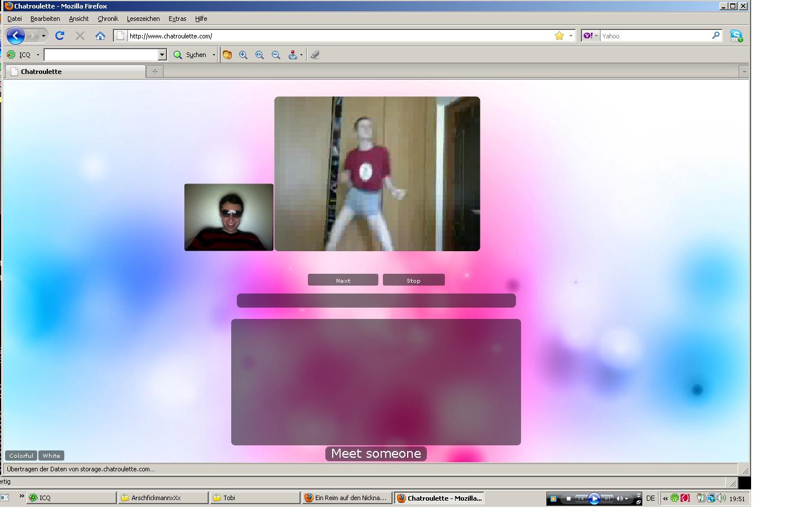812x508 pixels.
Task: Click the forward navigation arrow
Action: (x=33, y=36)
